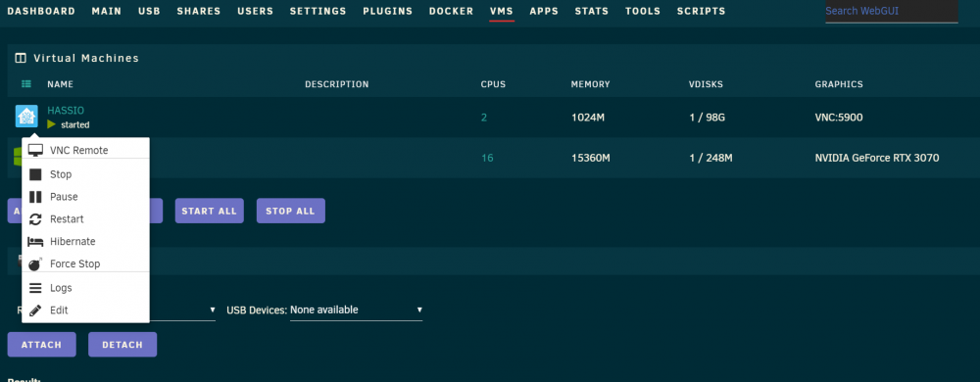Click the Hibernate bed icon

coord(35,242)
